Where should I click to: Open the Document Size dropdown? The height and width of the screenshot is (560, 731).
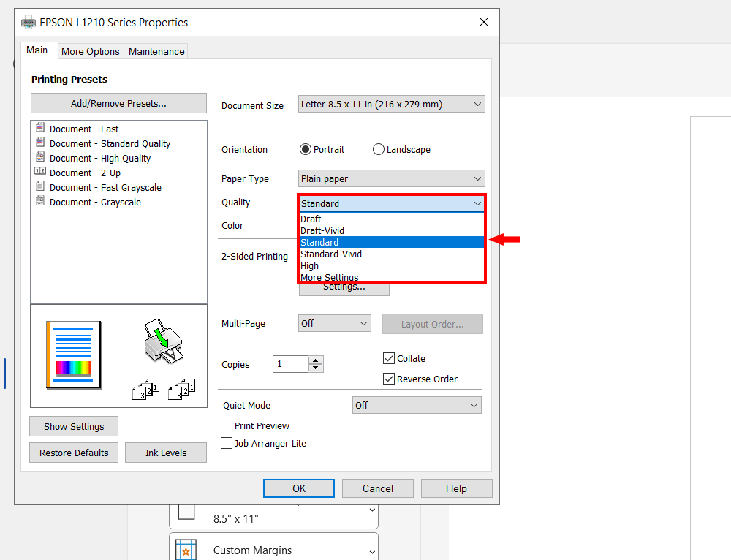pyautogui.click(x=392, y=105)
